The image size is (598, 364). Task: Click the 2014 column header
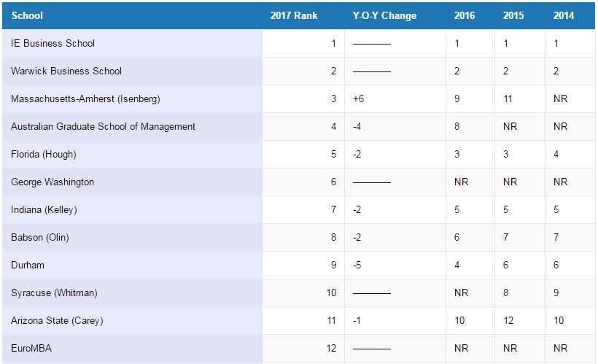[x=564, y=15]
